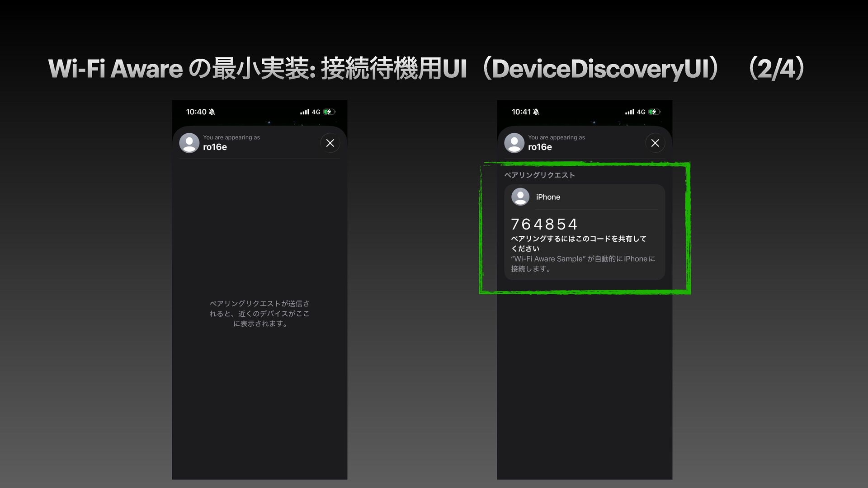The width and height of the screenshot is (868, 488).
Task: Click the 4G label on the 10:40 phone
Action: pos(316,112)
